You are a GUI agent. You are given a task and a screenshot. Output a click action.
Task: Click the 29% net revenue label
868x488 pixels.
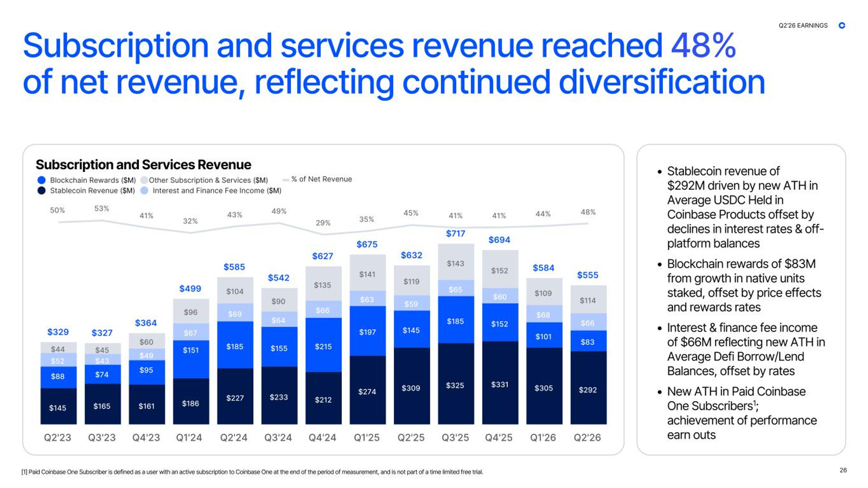(x=323, y=223)
